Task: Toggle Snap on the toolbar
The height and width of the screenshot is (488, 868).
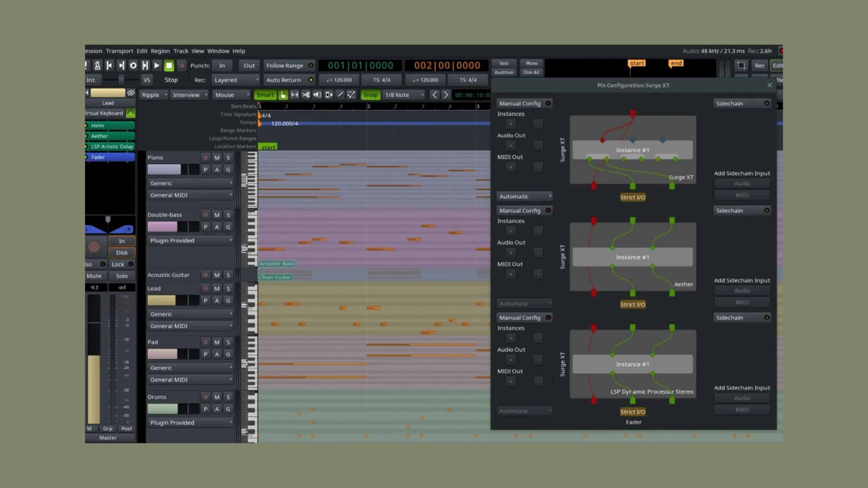Action: click(x=370, y=95)
